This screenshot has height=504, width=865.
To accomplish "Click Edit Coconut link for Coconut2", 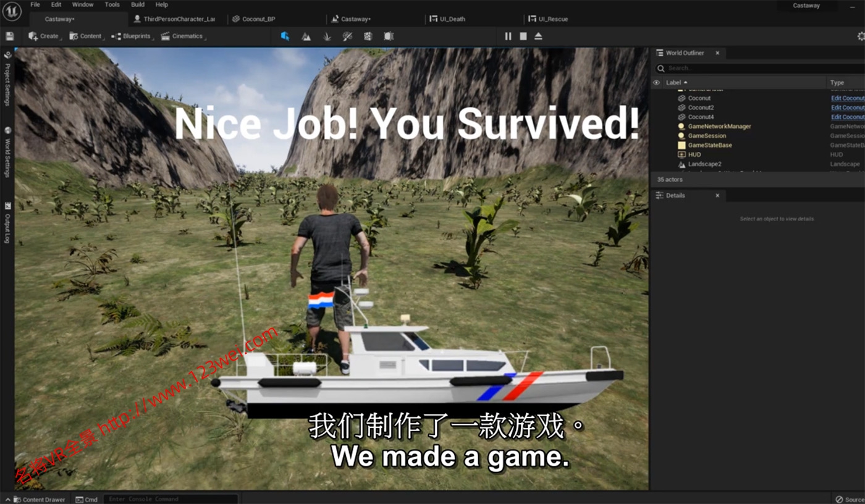I will (847, 107).
